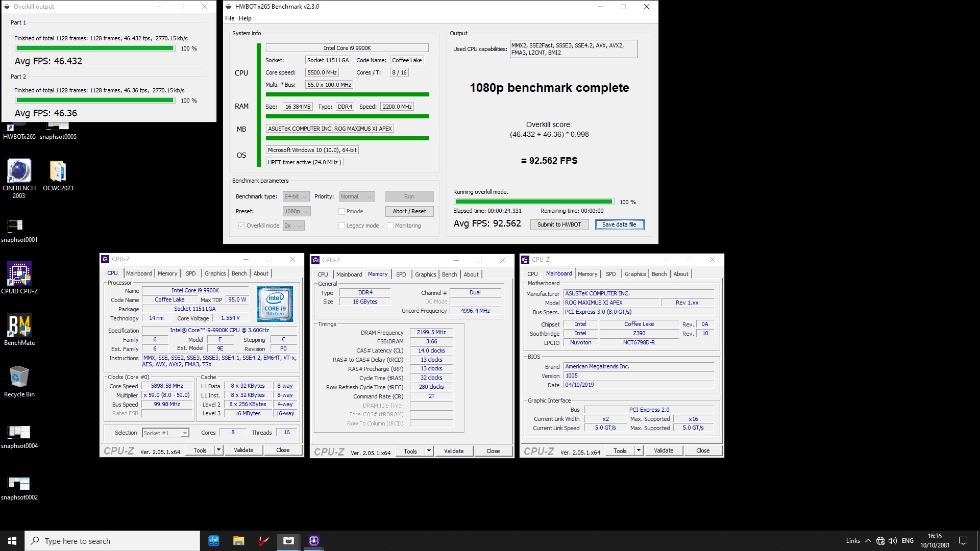Open Help menu in HWBOT x265
This screenshot has width=980, height=551.
[x=245, y=18]
